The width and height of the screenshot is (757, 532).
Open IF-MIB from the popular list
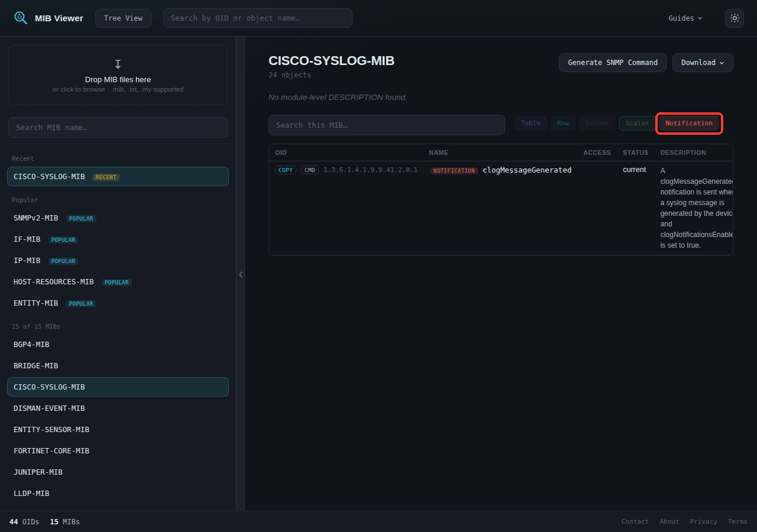point(118,239)
